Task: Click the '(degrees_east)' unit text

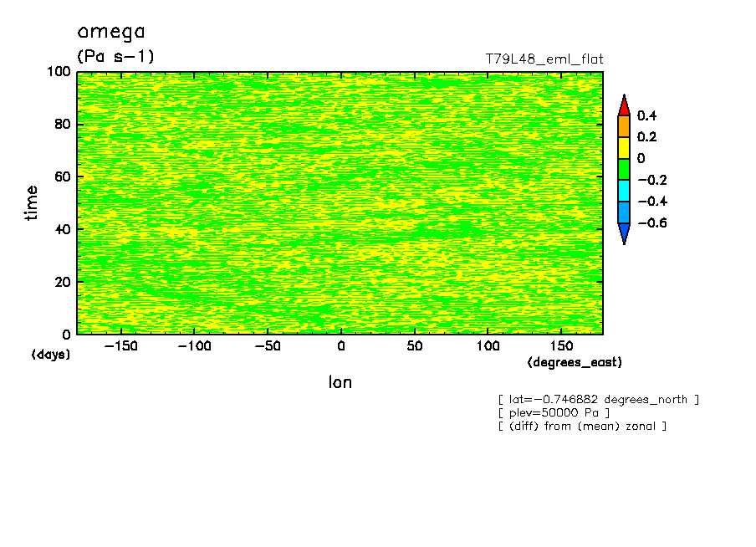Action: pos(575,362)
